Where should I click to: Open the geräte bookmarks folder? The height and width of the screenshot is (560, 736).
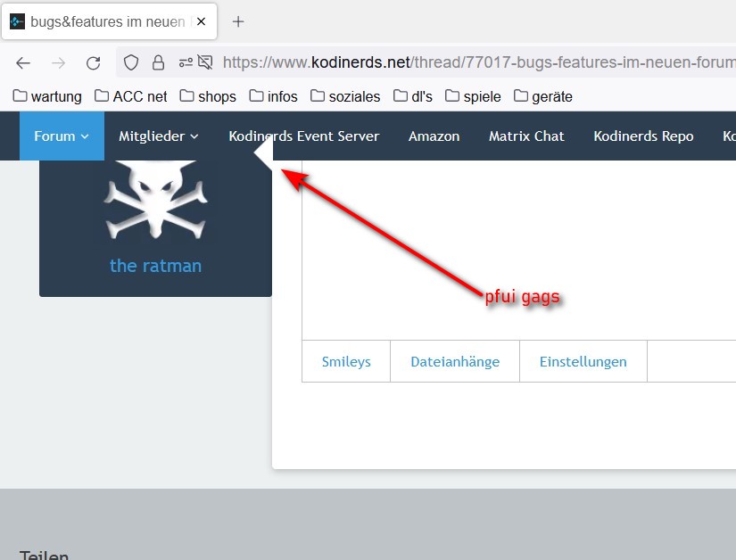pos(543,96)
